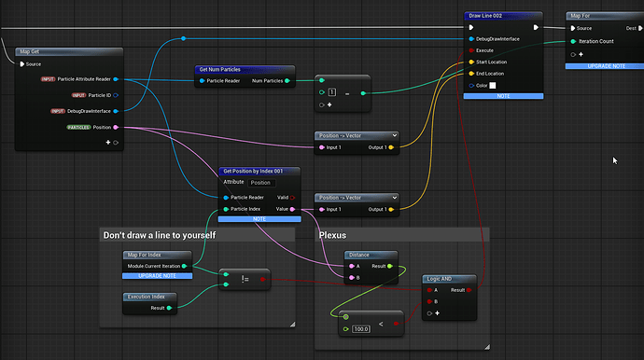Click the Particle Index input pin
This screenshot has width=644, height=360.
226,209
